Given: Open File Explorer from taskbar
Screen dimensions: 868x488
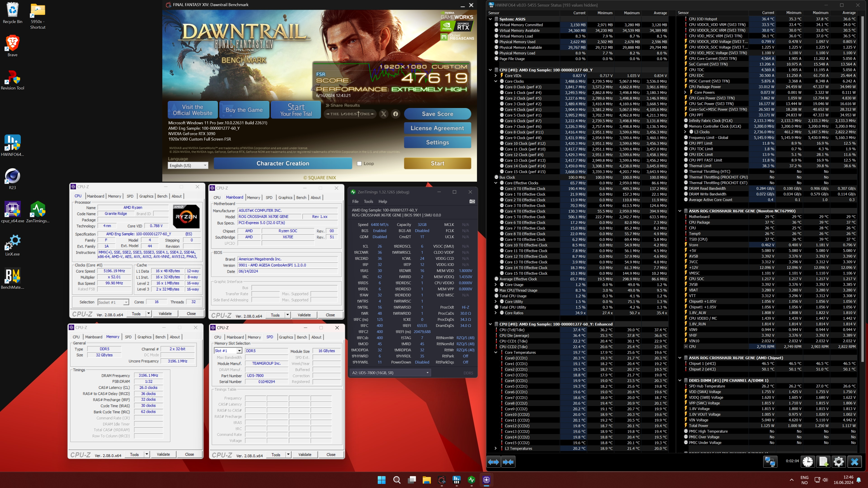Looking at the screenshot, I should point(427,480).
